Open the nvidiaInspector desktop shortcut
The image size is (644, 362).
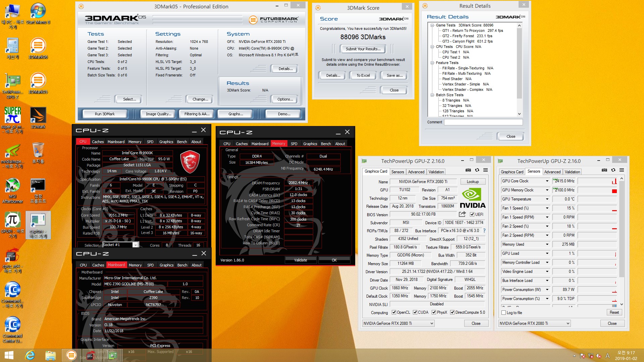pos(12,156)
